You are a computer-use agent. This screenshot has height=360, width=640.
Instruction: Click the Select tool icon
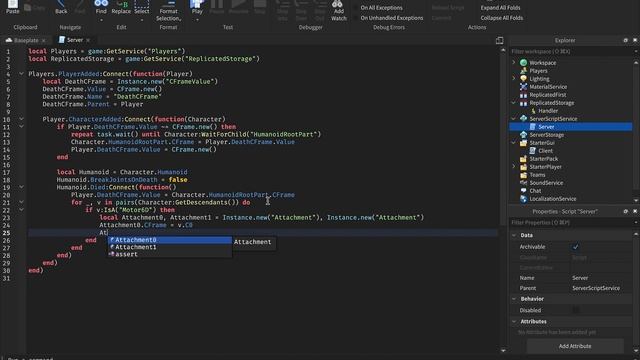[142, 4]
